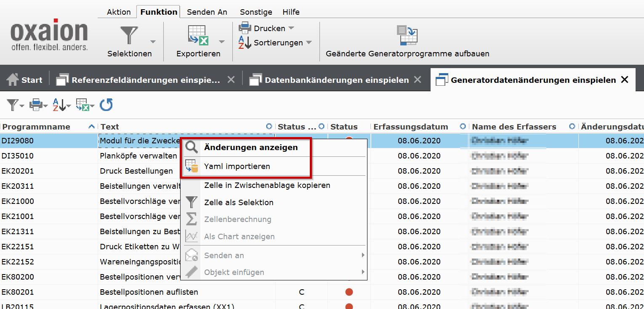Image resolution: width=644 pixels, height=309 pixels.
Task: Click the small printer icon below the tabs
Action: [36, 105]
